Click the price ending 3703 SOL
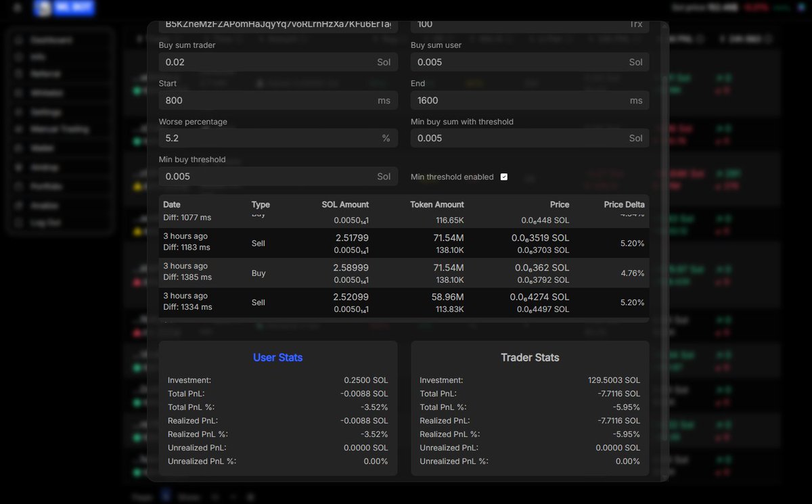This screenshot has width=812, height=504. click(x=543, y=250)
